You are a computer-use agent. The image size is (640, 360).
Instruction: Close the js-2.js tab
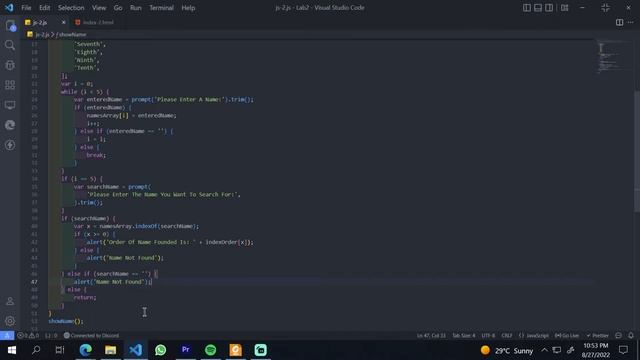point(64,22)
